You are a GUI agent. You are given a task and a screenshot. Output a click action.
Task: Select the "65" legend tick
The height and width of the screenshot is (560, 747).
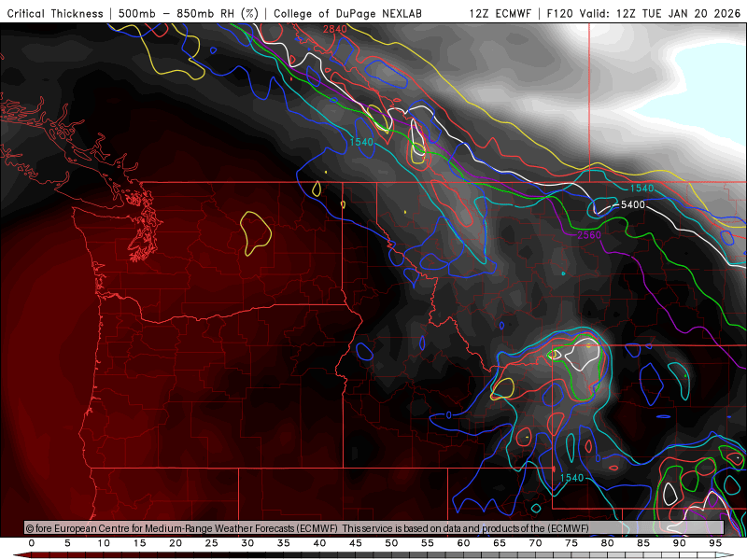pos(500,543)
